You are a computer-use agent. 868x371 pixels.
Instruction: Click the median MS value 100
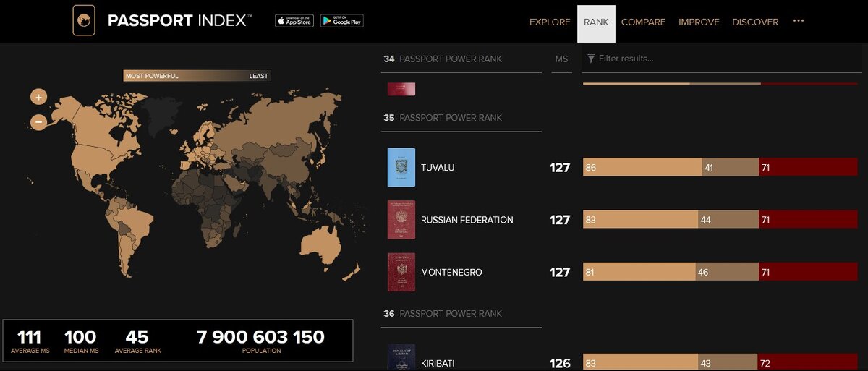80,336
